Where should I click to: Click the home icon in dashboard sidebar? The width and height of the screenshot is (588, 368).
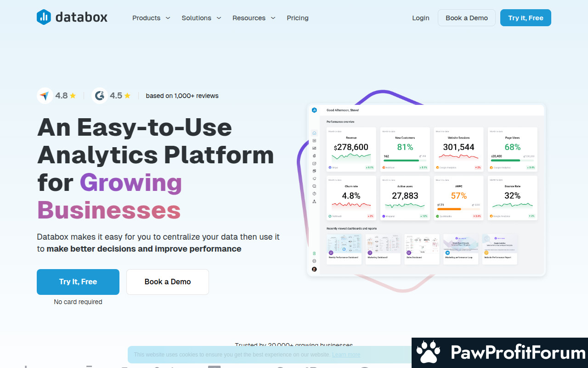pyautogui.click(x=314, y=133)
